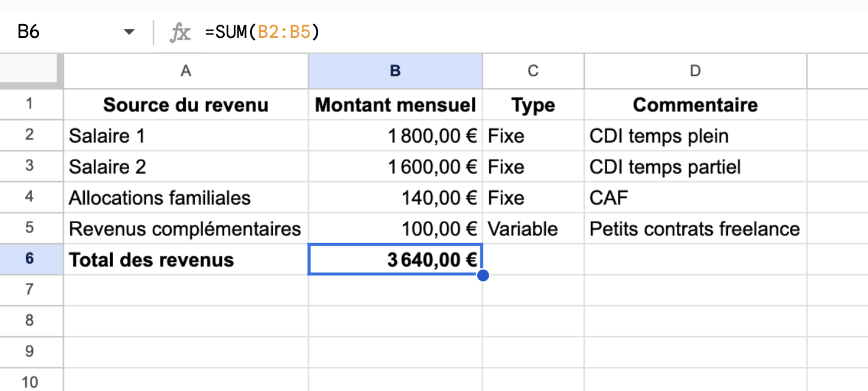Image resolution: width=868 pixels, height=391 pixels.
Task: Select the column A header
Action: [186, 71]
